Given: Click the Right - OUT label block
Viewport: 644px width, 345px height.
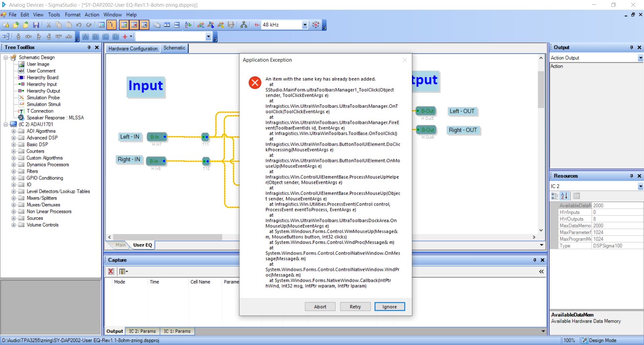Looking at the screenshot, I should click(x=463, y=130).
